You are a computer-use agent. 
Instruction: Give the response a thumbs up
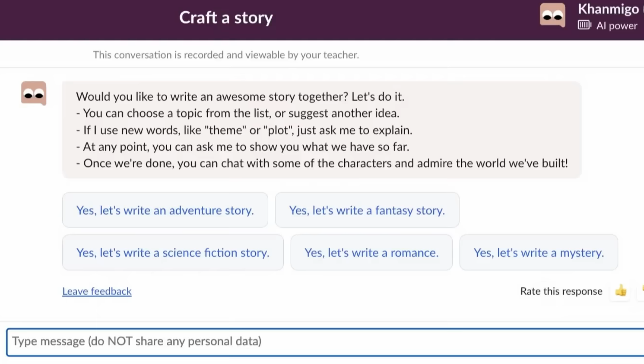(x=621, y=291)
